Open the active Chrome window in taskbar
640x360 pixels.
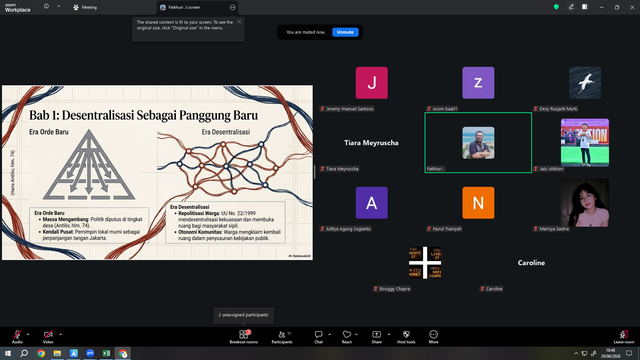pos(123,353)
